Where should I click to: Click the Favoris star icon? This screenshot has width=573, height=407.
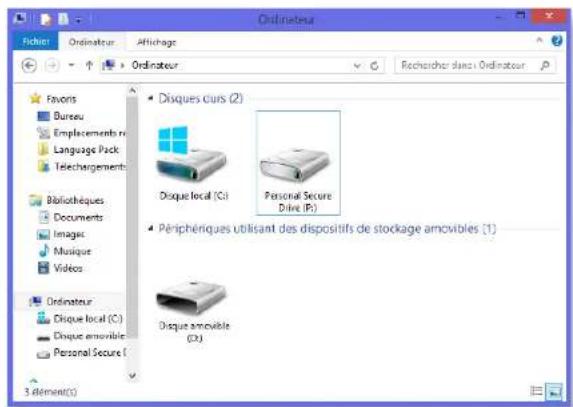(35, 98)
